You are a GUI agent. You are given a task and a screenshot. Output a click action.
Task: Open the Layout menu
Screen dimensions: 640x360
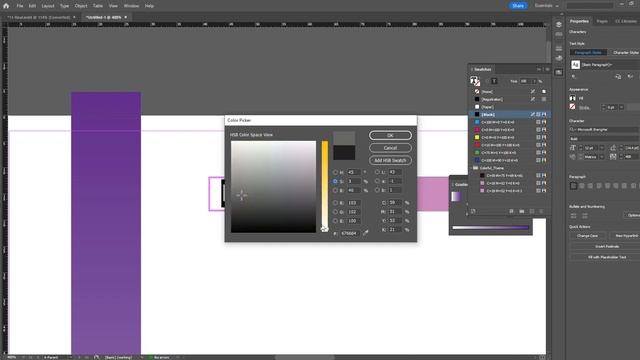[48, 6]
